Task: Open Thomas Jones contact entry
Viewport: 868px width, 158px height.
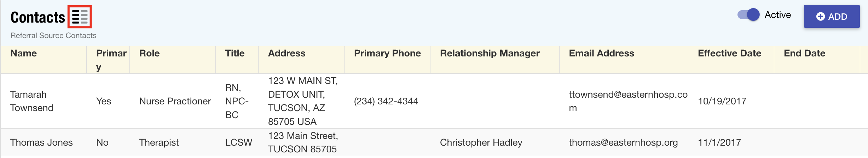Action: tap(41, 142)
